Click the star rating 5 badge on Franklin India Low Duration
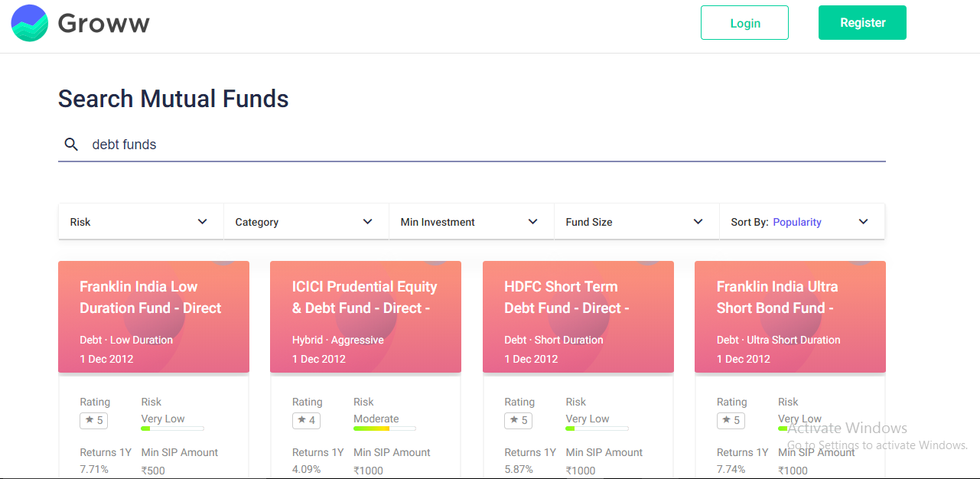Image resolution: width=980 pixels, height=479 pixels. tap(92, 420)
